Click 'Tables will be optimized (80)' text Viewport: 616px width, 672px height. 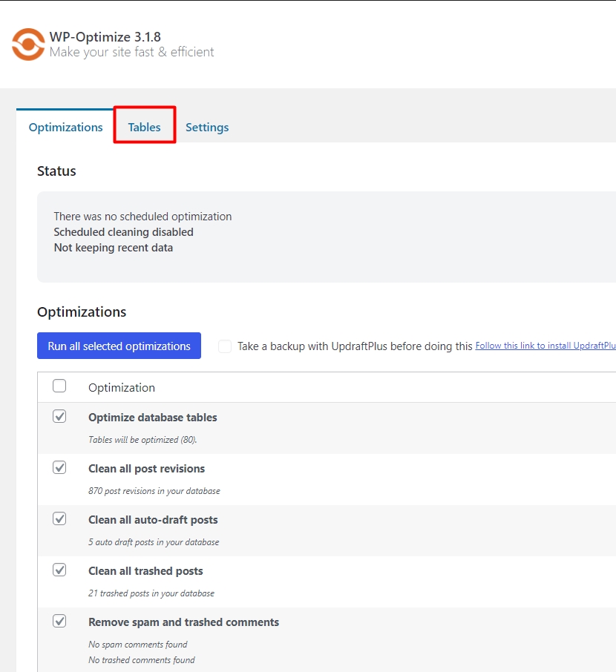pos(142,440)
